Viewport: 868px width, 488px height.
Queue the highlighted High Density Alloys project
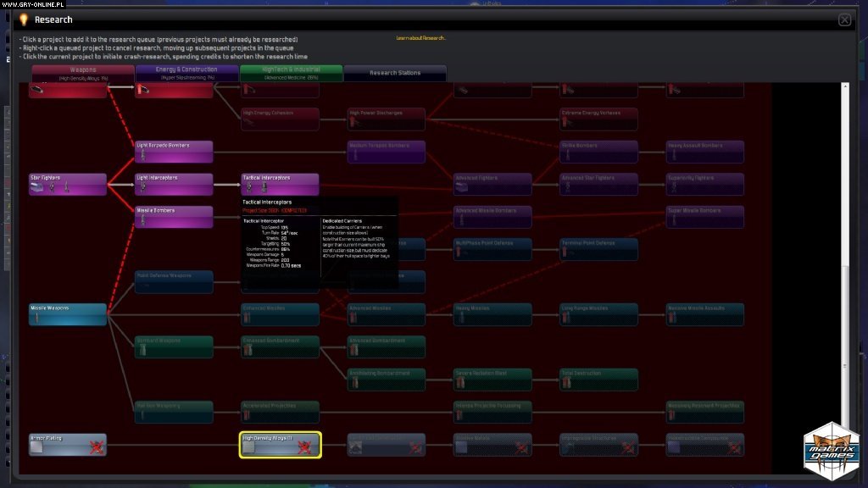[280, 445]
